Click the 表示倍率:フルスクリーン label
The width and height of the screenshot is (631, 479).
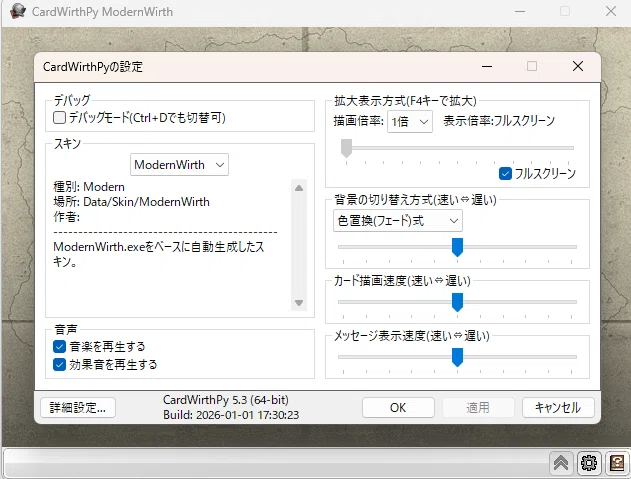tap(499, 121)
